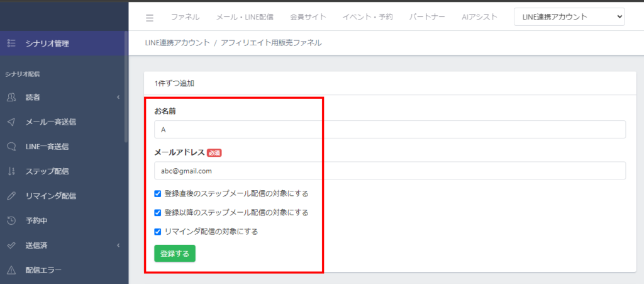This screenshot has height=284, width=644.
Task: Toggle 登録以降のステップメール配信の対象にする checkbox
Action: (x=158, y=212)
